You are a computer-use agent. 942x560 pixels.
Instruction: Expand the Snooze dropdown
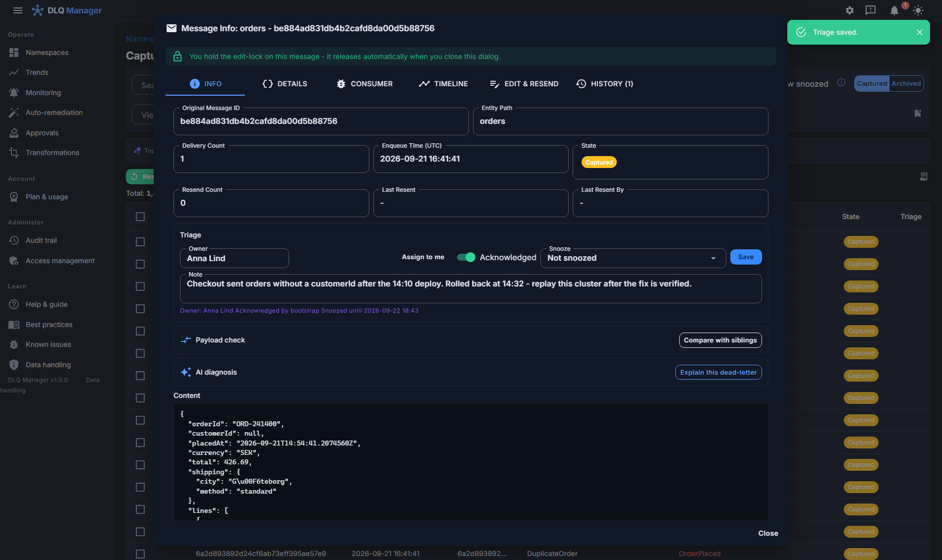point(633,258)
